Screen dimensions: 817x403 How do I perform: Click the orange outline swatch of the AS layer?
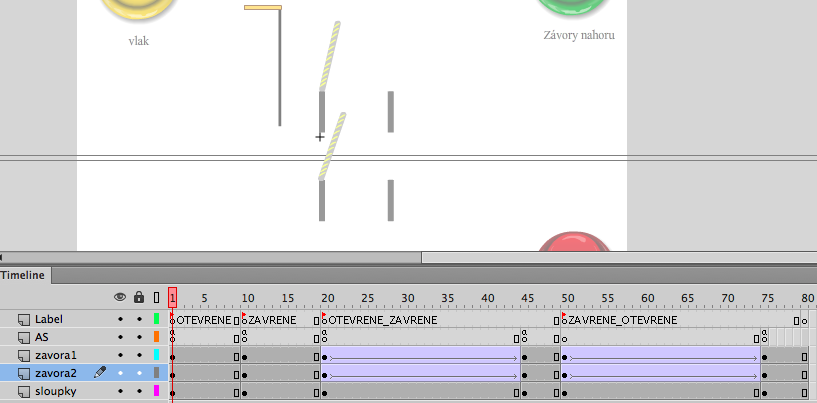point(156,337)
